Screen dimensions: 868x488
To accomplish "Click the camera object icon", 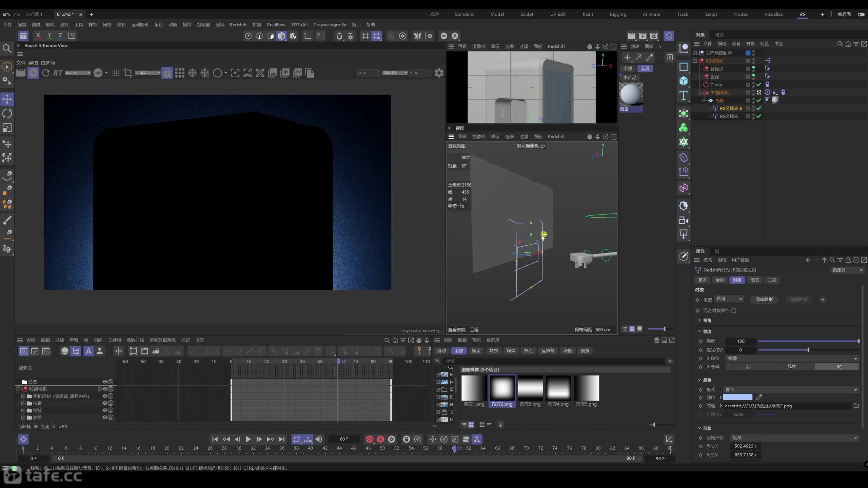I will click(x=683, y=221).
